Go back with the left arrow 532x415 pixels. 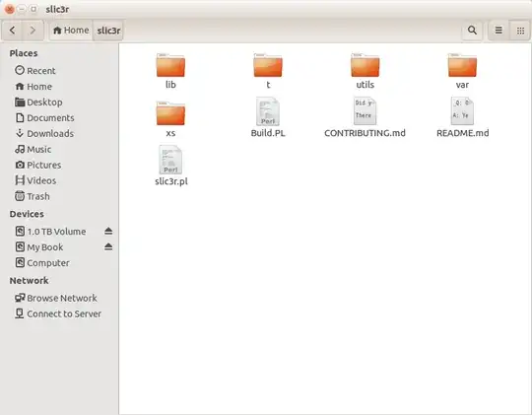coord(13,31)
